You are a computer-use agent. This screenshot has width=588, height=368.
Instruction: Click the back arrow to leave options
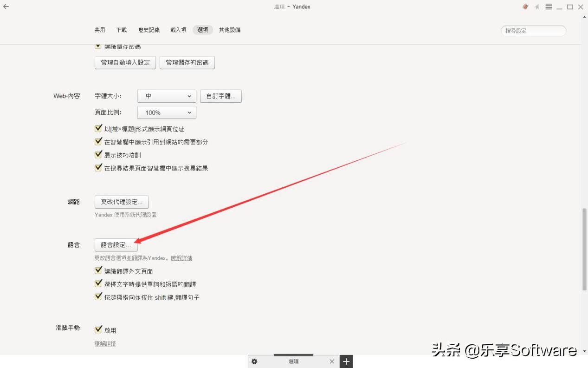(x=6, y=7)
